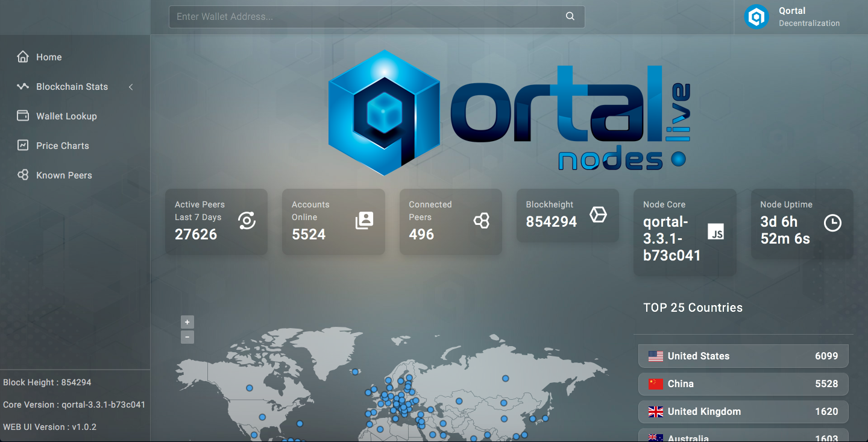This screenshot has height=442, width=868.
Task: Click the search magnifier icon
Action: coord(570,16)
